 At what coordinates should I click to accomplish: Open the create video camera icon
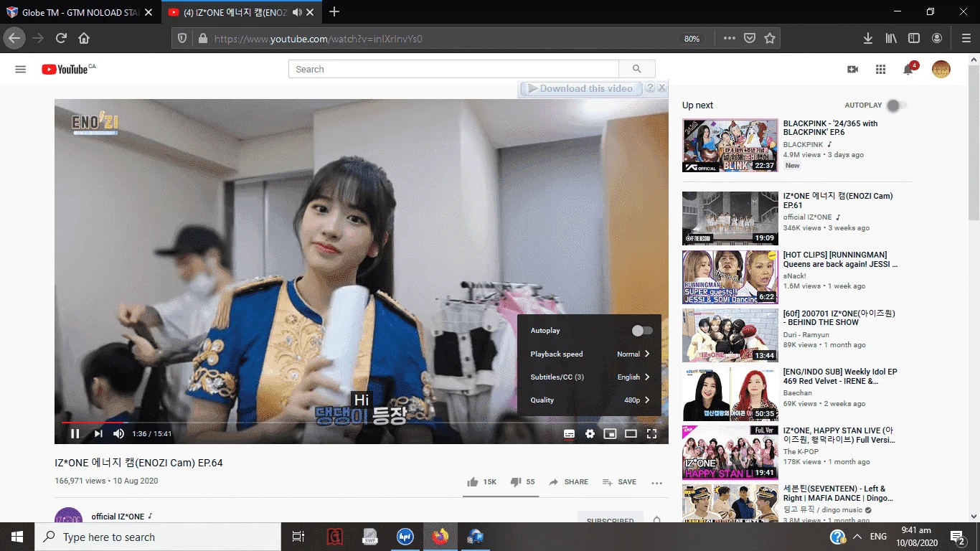[x=853, y=70]
